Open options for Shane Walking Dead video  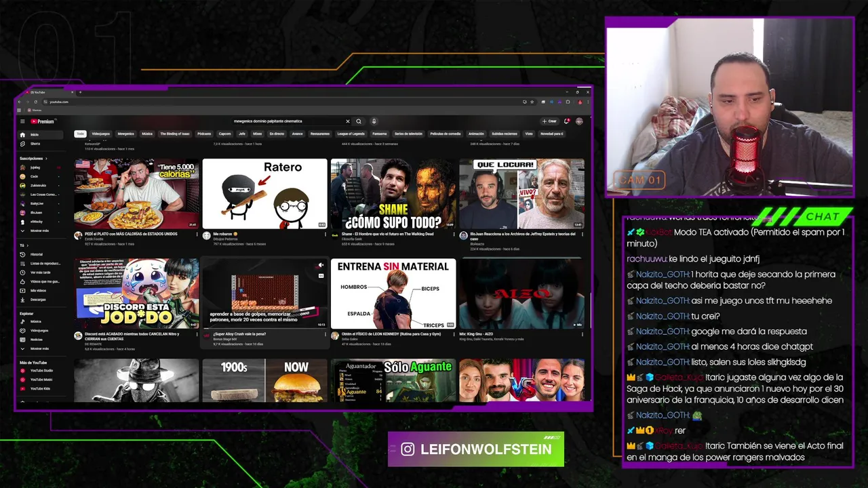tap(453, 235)
